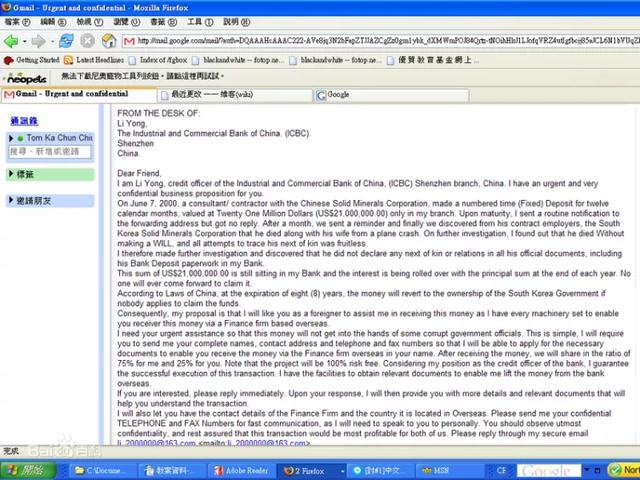
Task: Click the Google desktop search box in taskbar
Action: (549, 471)
